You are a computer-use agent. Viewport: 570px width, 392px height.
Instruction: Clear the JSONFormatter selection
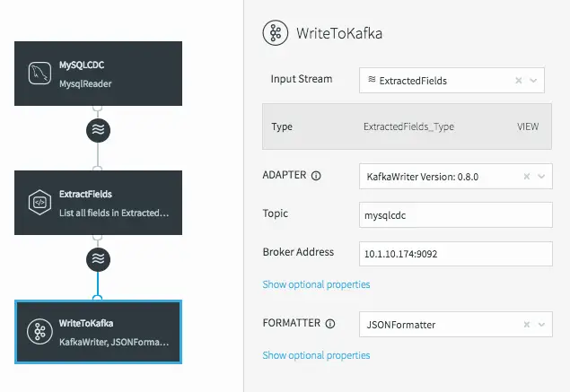point(527,325)
